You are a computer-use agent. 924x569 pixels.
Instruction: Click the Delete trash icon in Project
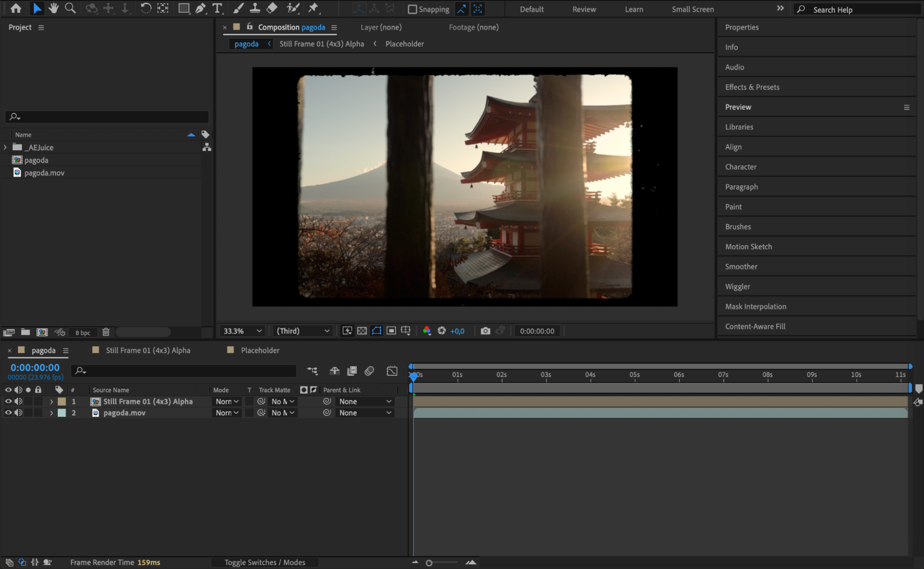tap(106, 332)
